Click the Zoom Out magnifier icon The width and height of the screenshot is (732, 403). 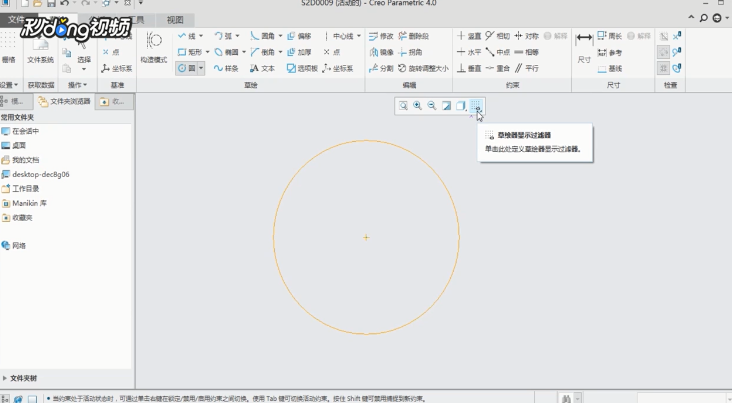tap(432, 106)
